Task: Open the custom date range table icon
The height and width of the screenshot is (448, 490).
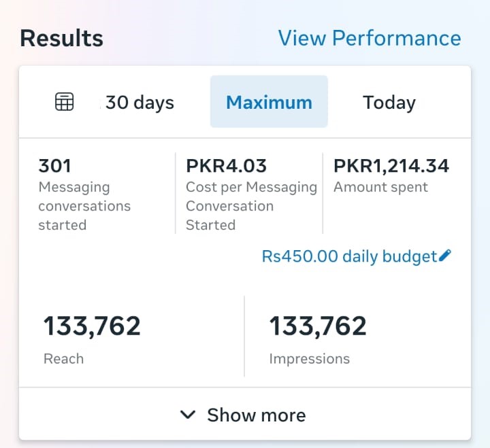Action: (x=64, y=102)
